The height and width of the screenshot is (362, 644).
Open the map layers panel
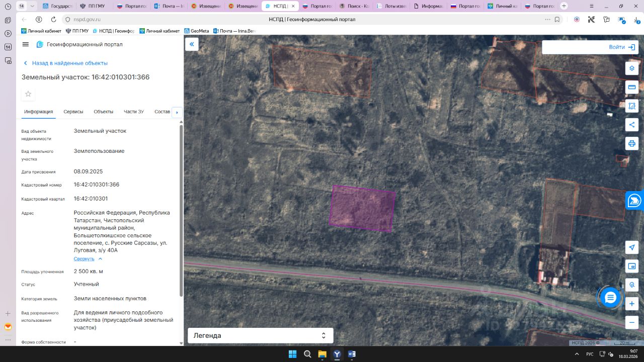click(x=632, y=68)
